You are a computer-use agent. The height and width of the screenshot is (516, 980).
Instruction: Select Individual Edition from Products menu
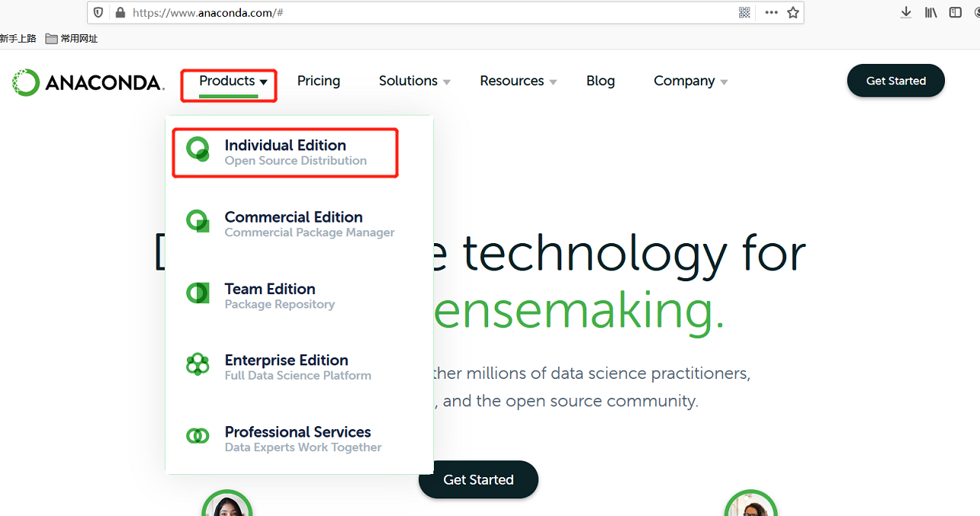click(285, 152)
